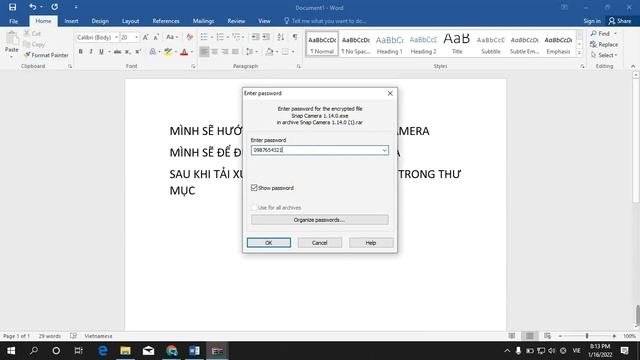Viewport: 640px width, 360px height.
Task: Increase font size with Grow Font icon
Action: coord(145,37)
